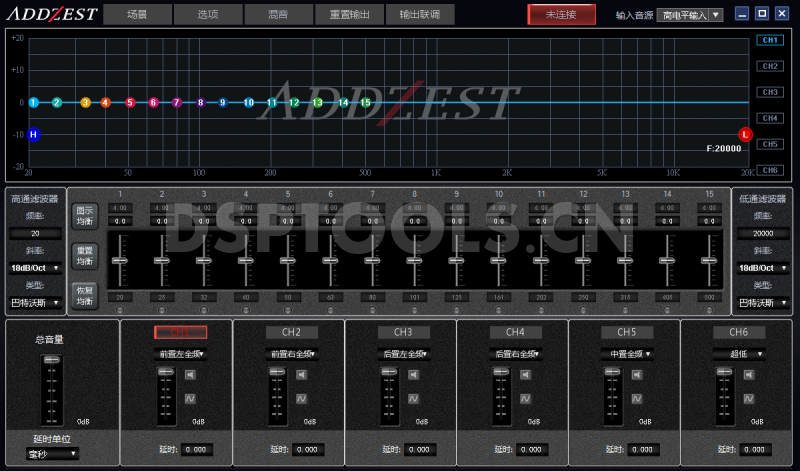Viewport: 800px width, 471px height.
Task: Mute channel CH2 with the speaker icon
Action: [x=301, y=375]
